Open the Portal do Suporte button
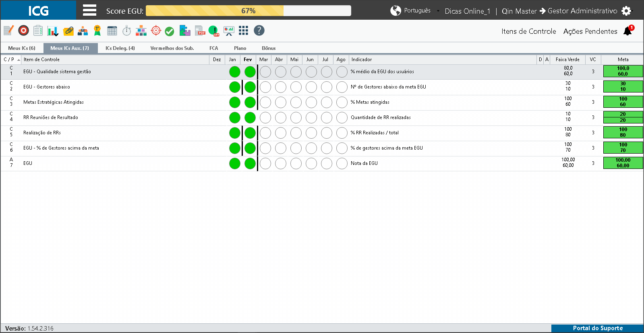Screen dimensions: 644x333 click(x=598, y=328)
